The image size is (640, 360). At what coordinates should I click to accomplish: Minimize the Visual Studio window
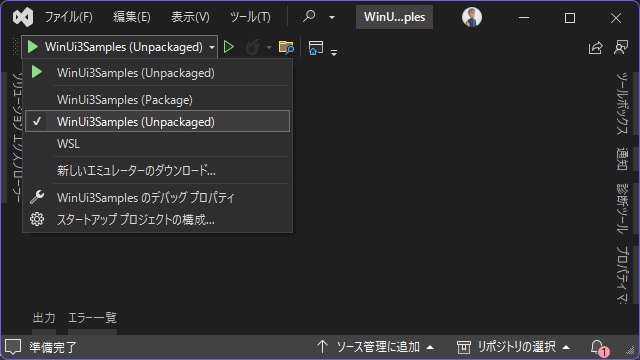(x=524, y=18)
